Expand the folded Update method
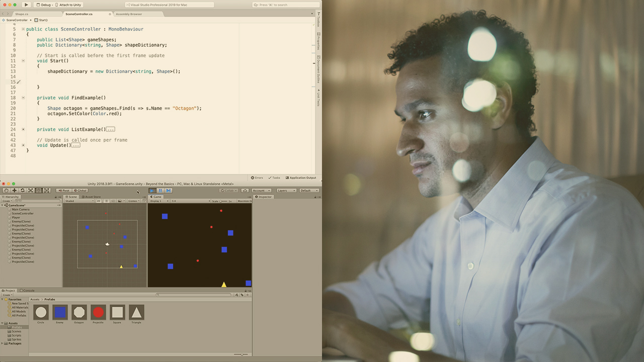 coord(23,145)
